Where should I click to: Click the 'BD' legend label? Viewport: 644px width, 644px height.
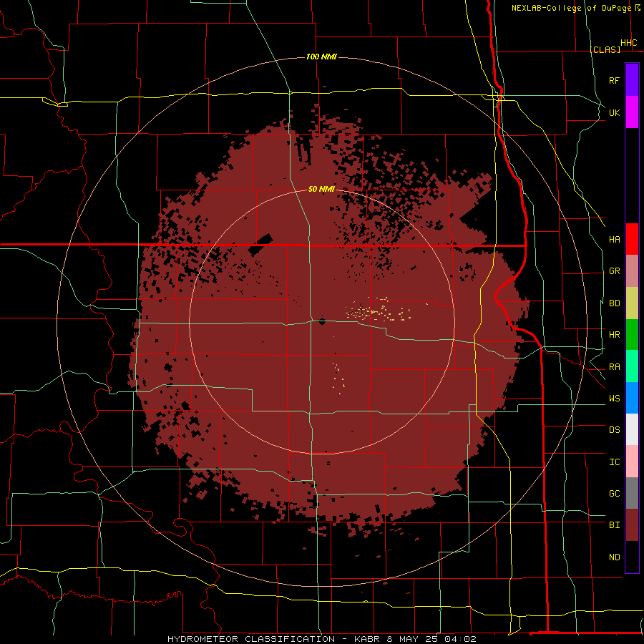point(615,303)
